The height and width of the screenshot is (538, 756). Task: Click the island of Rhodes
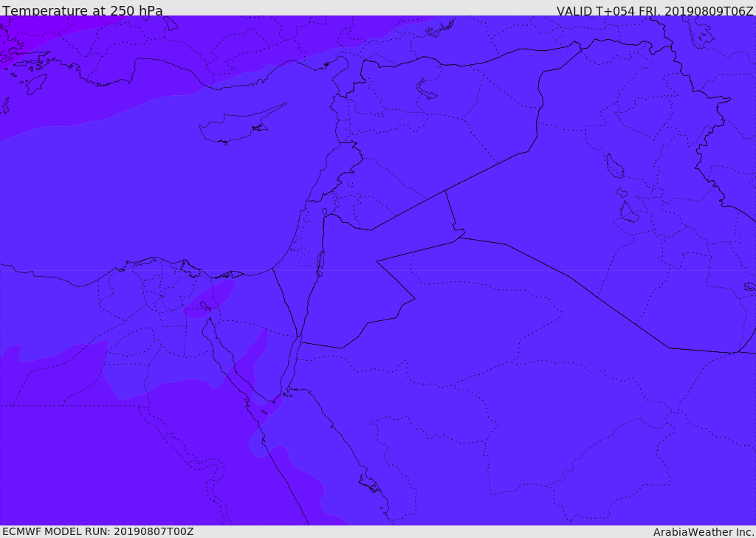[x=36, y=84]
